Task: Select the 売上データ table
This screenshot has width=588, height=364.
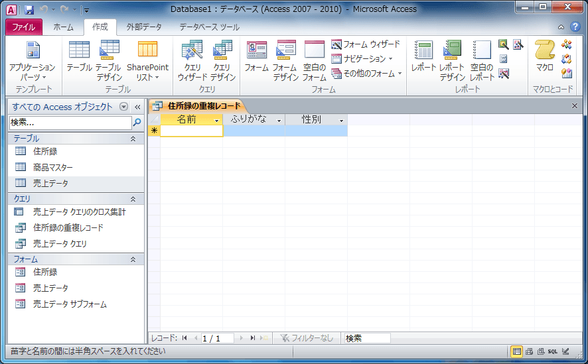Action: [x=76, y=183]
